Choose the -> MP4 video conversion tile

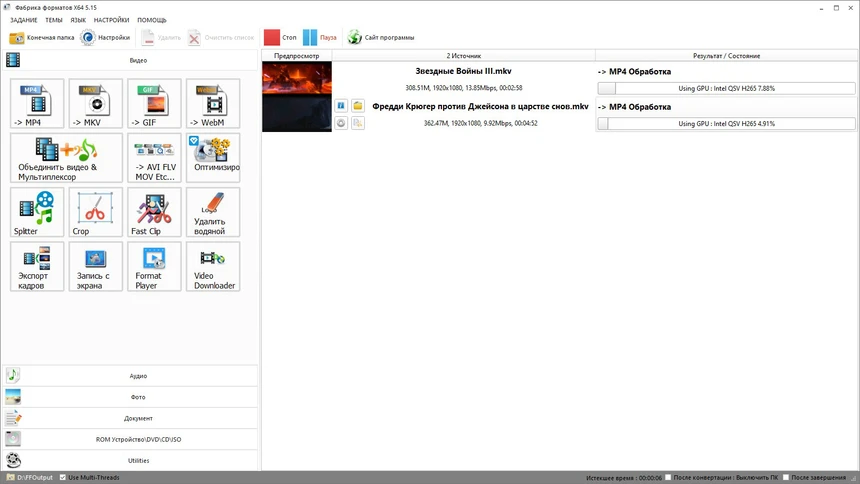coord(37,103)
